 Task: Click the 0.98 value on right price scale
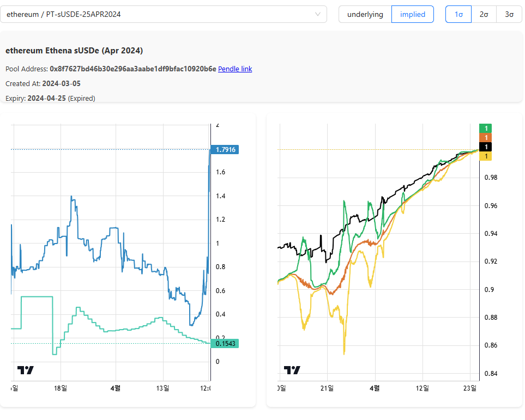coord(491,178)
